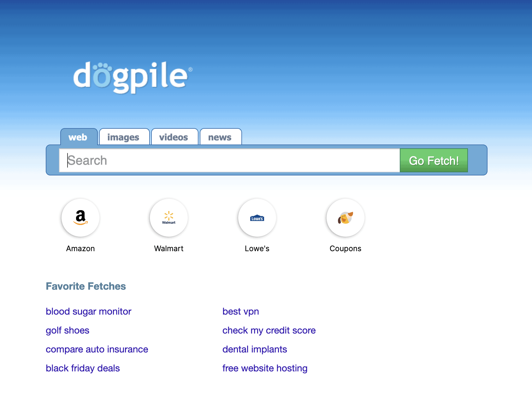Open the black friday deals link
This screenshot has height=402, width=532.
83,368
